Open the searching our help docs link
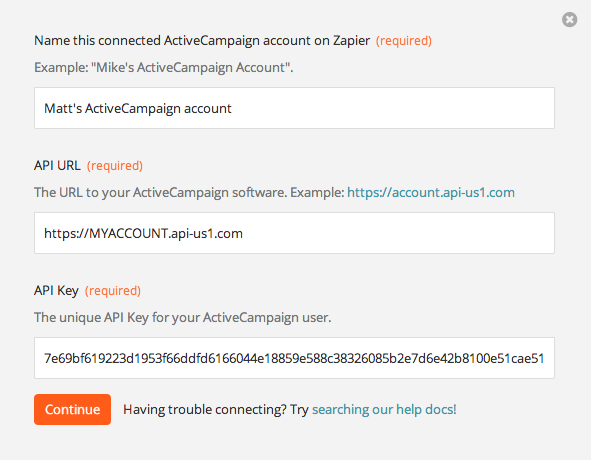591x460 pixels. (x=384, y=409)
